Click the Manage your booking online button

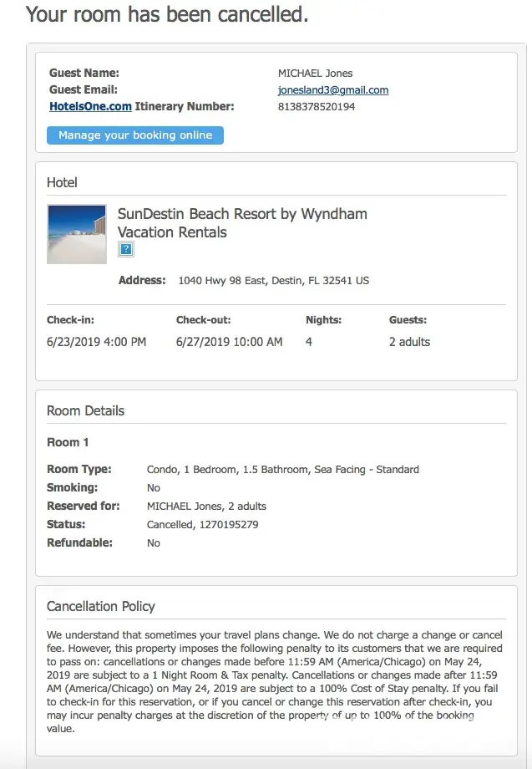pyautogui.click(x=135, y=135)
